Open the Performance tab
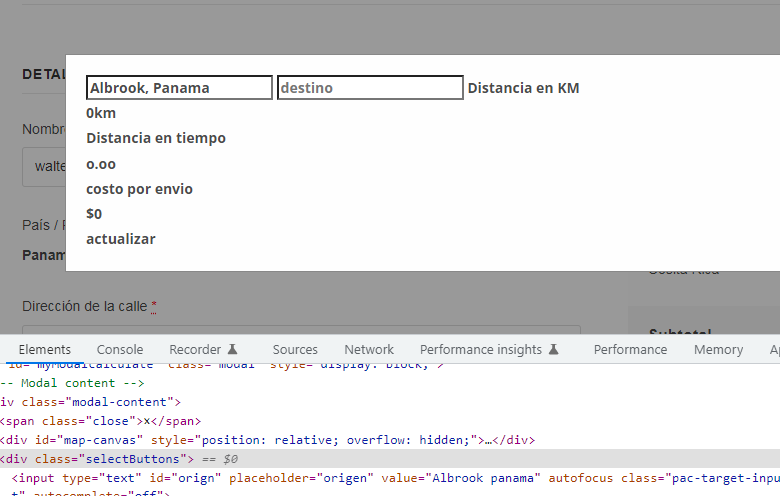This screenshot has width=780, height=496. click(630, 350)
